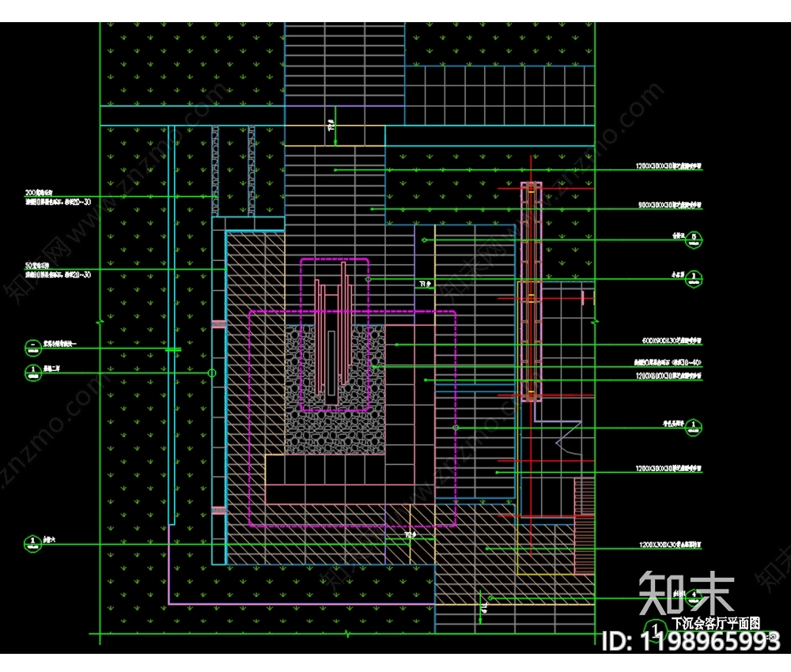Click the annotation ending in 30~40
791x672 pixels.
[x=668, y=362]
